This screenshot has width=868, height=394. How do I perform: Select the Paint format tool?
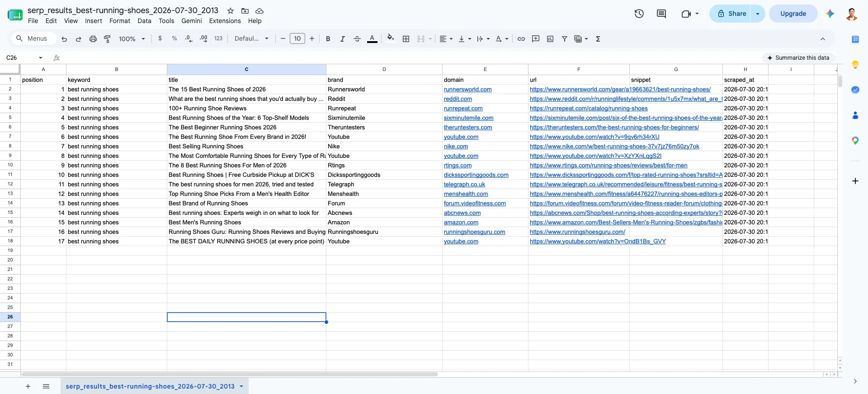coord(107,39)
